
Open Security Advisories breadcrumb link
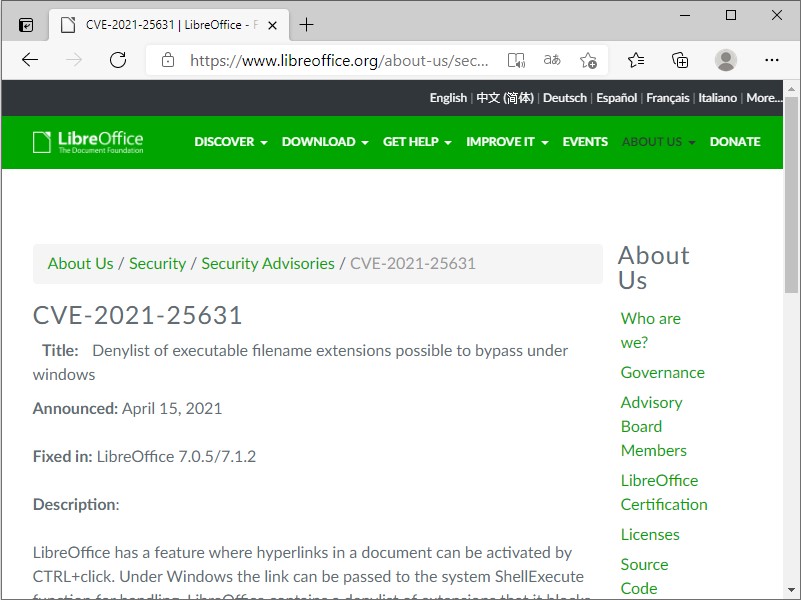click(x=268, y=263)
